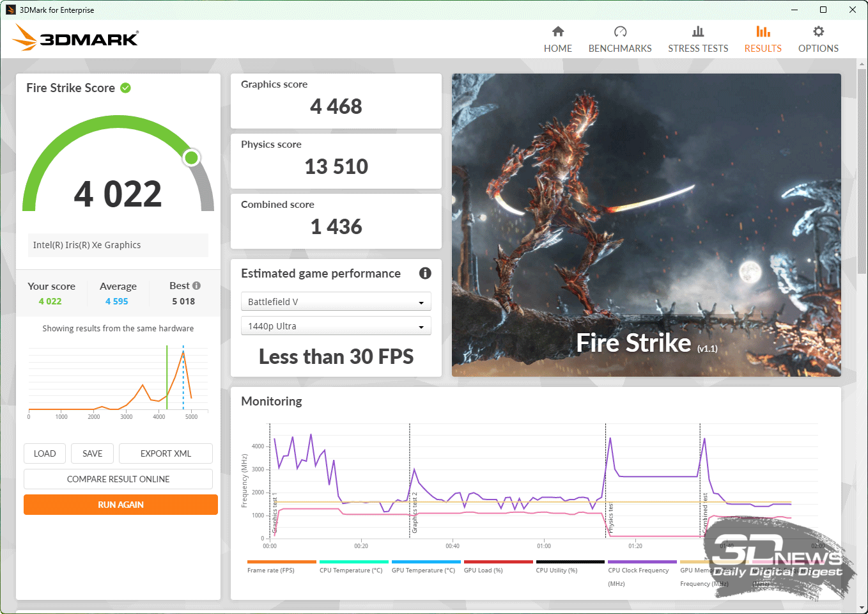The image size is (868, 614).
Task: Click the main score 4 022
Action: (x=118, y=194)
